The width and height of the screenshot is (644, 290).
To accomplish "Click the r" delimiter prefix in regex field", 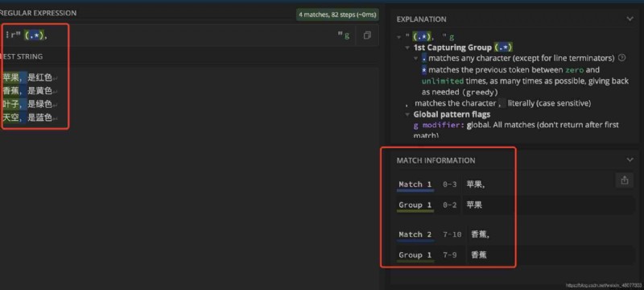I will 15,35.
